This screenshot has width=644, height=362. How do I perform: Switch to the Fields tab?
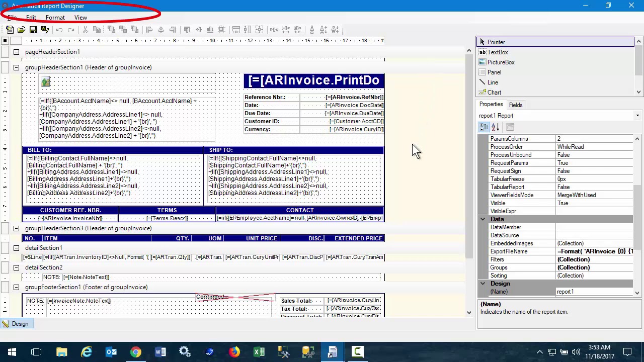[x=516, y=105]
